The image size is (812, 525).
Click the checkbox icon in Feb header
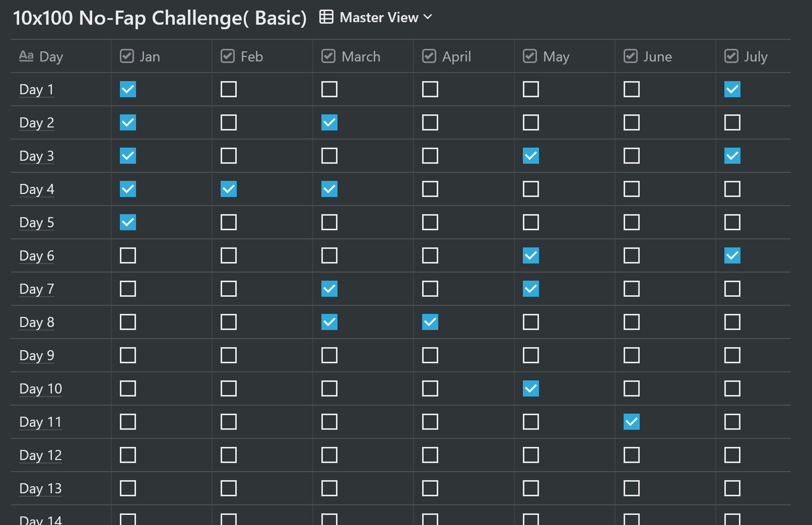click(x=228, y=56)
